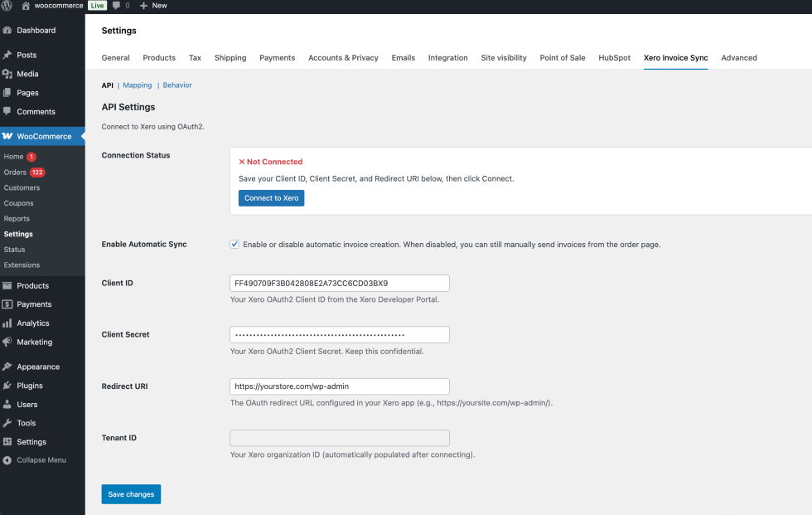Click the plus New icon in admin bar
The image size is (812, 515).
click(143, 6)
